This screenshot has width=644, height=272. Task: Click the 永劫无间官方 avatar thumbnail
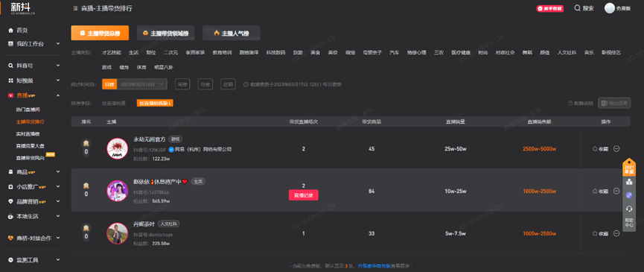click(118, 149)
